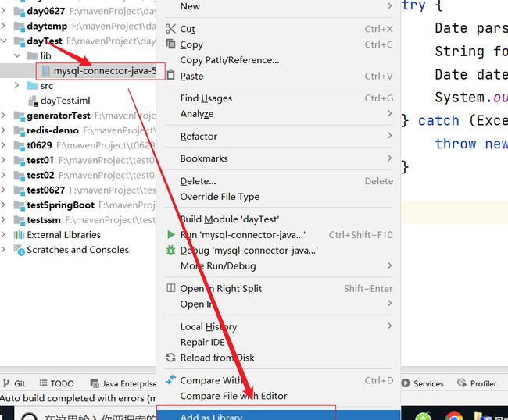Expand the External Libraries node
This screenshot has width=508, height=420.
(3, 235)
